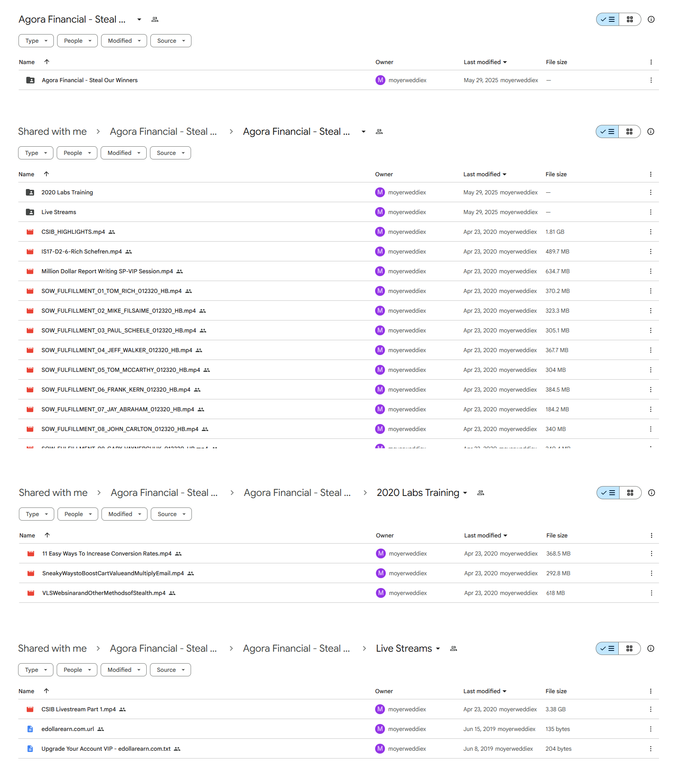
Task: Open People filter in Live Streams panel
Action: tap(77, 670)
